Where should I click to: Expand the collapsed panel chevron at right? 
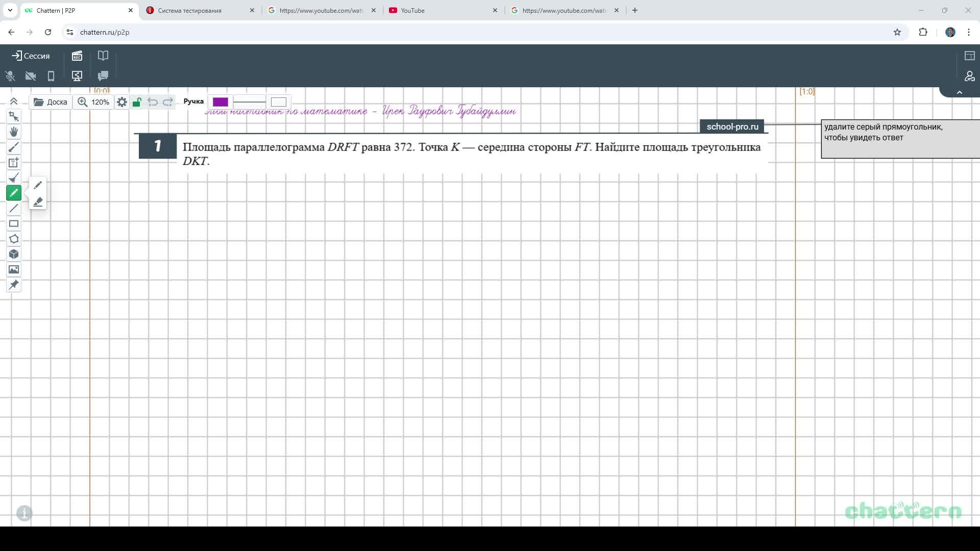pyautogui.click(x=960, y=92)
